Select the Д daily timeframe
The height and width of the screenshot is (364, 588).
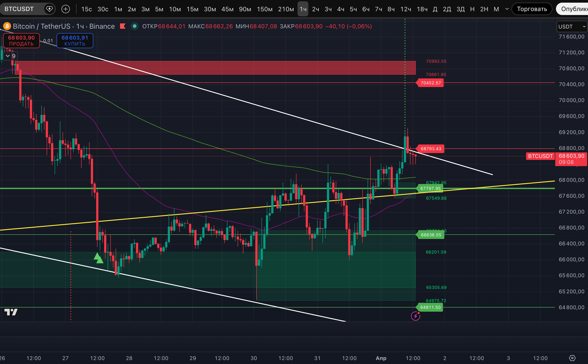tap(435, 9)
